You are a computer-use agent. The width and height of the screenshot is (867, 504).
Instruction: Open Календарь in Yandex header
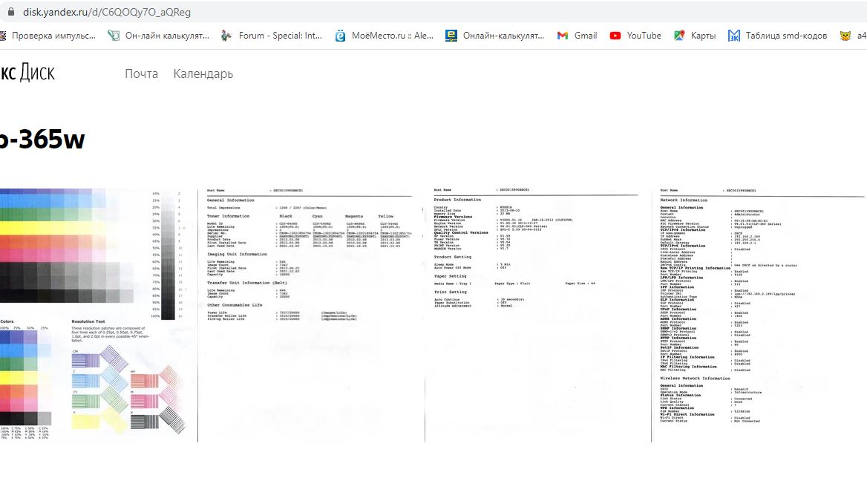coord(203,73)
